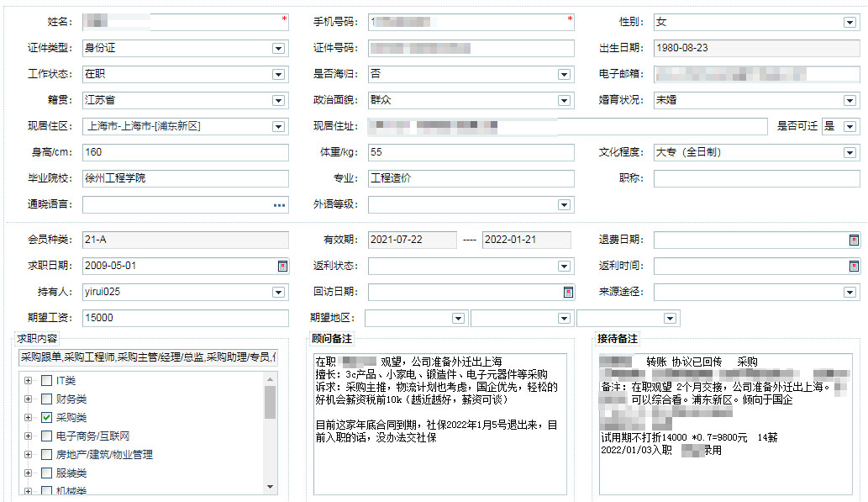Click the 求职内容 summary text field
The width and height of the screenshot is (868, 502).
tap(148, 358)
